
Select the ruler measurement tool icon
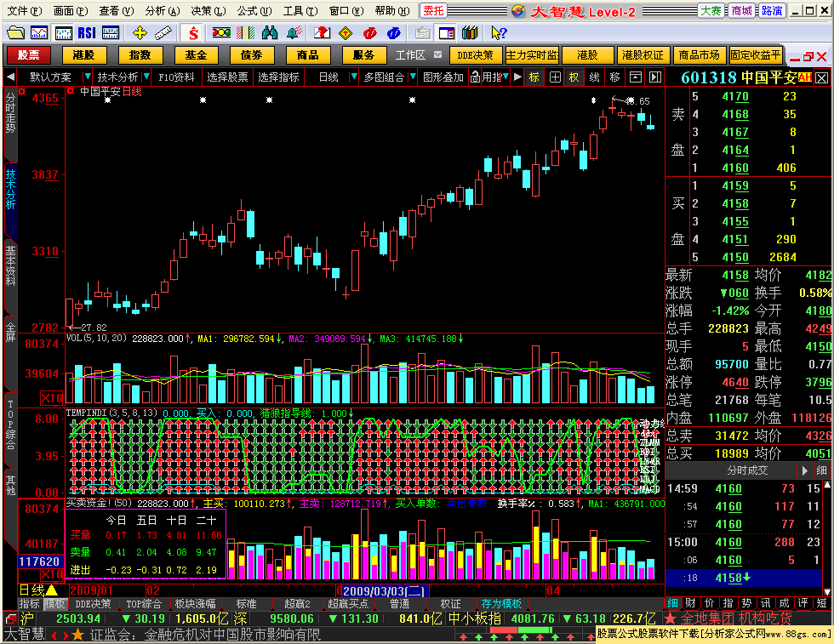(163, 33)
